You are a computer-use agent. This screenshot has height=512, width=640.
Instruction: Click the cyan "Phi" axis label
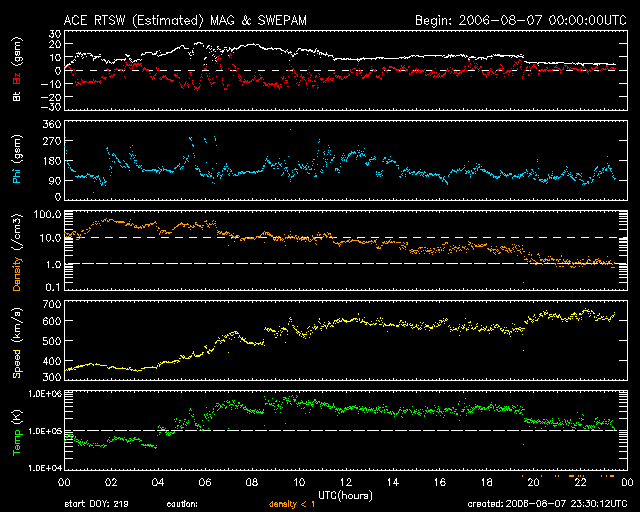[x=17, y=176]
